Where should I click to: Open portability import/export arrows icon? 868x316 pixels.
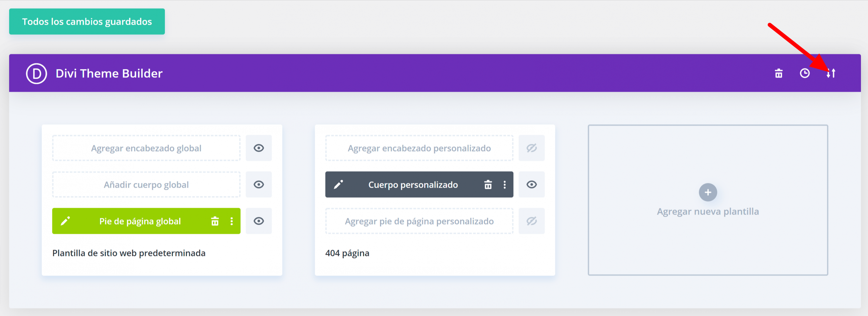(831, 73)
